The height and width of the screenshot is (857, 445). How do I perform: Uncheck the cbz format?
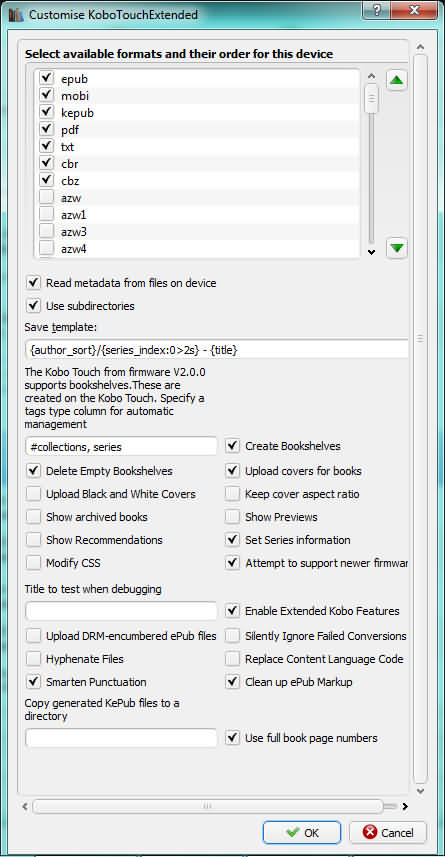[x=46, y=180]
